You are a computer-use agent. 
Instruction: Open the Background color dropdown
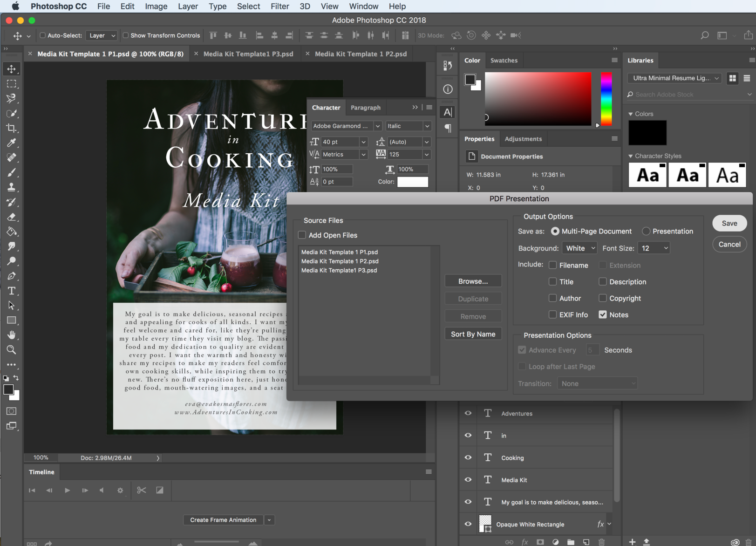pos(579,248)
